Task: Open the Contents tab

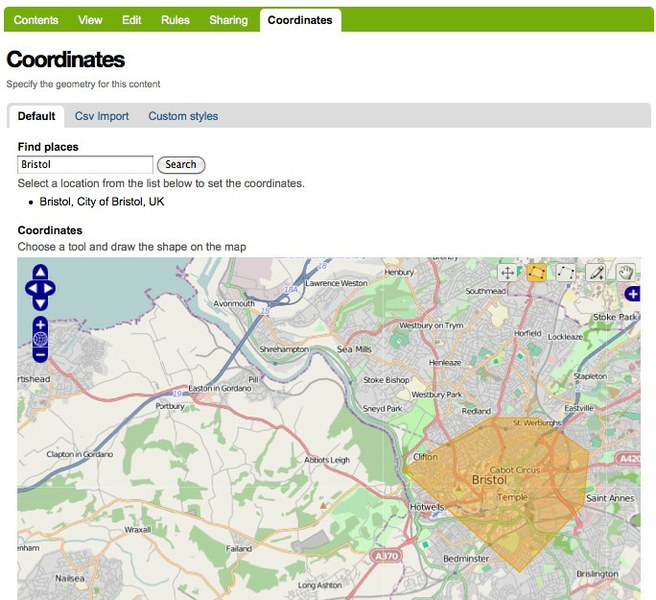Action: pyautogui.click(x=35, y=20)
